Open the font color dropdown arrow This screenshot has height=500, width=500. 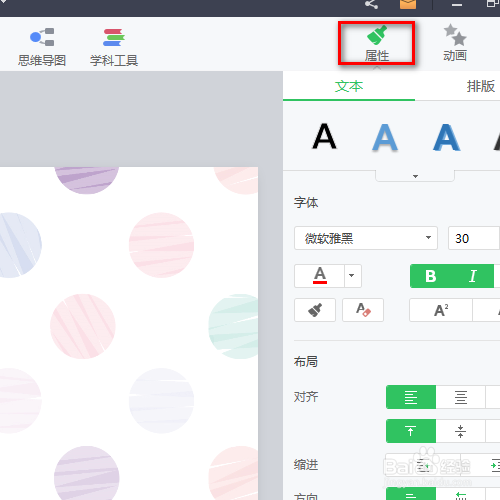coord(353,276)
